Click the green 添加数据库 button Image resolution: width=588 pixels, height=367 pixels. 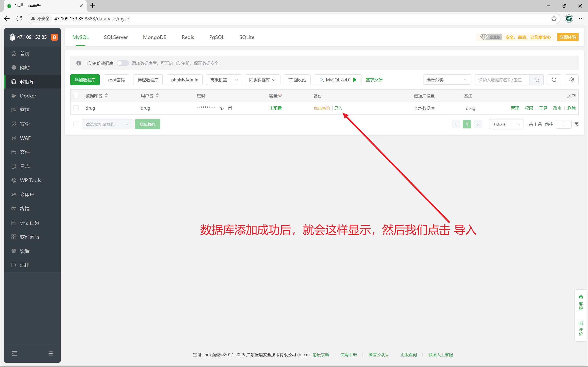click(x=85, y=80)
